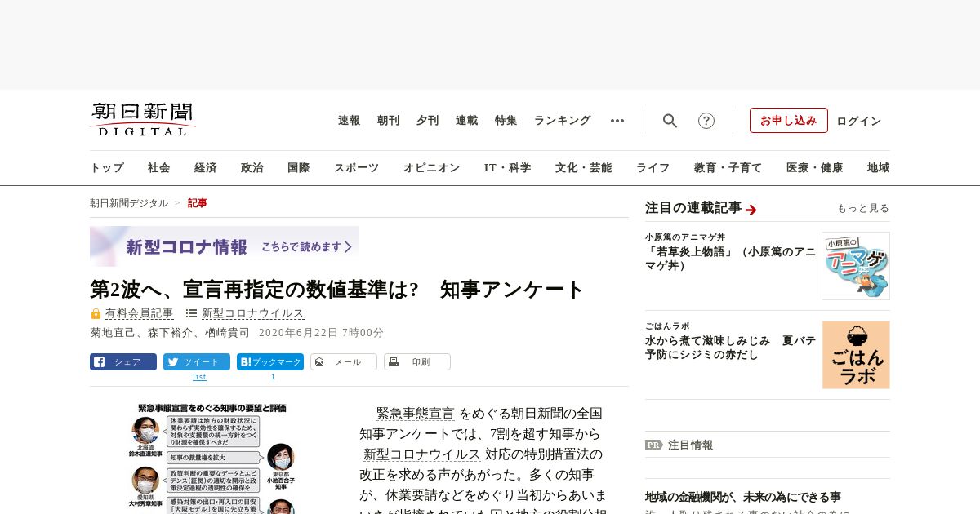Select IT・科学 category tab
Image resolution: width=980 pixels, height=514 pixels.
pos(508,168)
